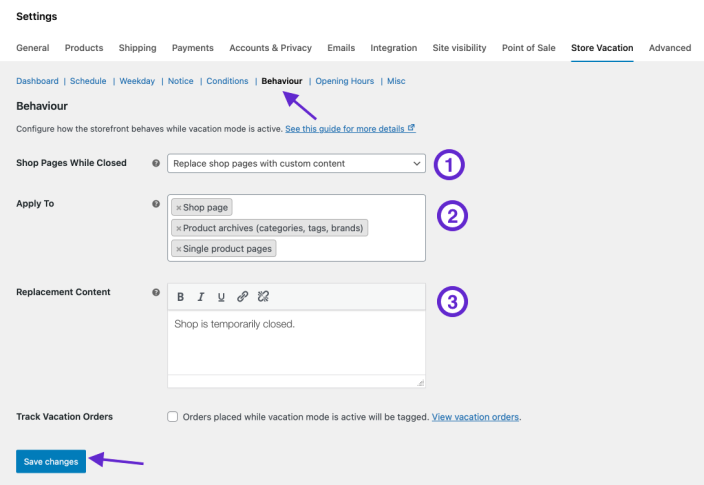
Task: Open Shop Pages While Closed dropdown
Action: click(296, 163)
